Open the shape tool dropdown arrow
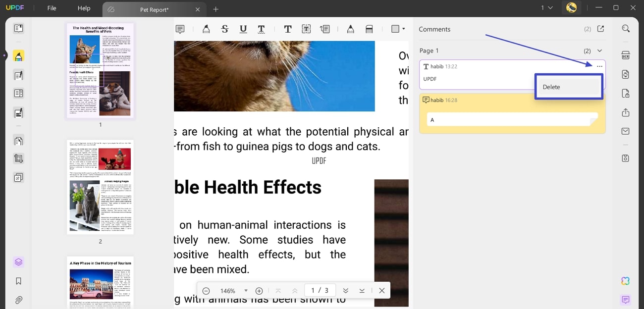The width and height of the screenshot is (644, 309). click(x=403, y=29)
